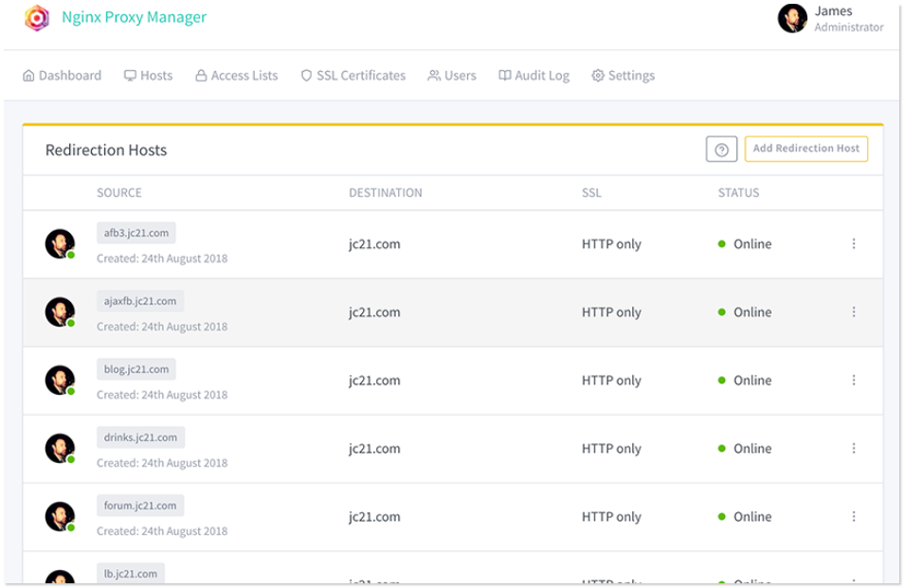Click the green Online dot for drinks.jc21.com
This screenshot has width=904, height=588.
(722, 449)
